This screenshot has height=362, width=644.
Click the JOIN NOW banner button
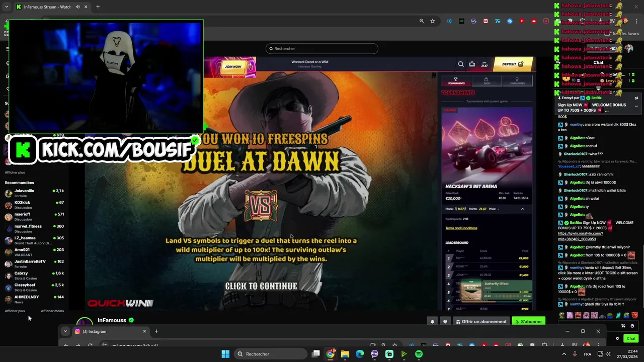[x=233, y=66]
